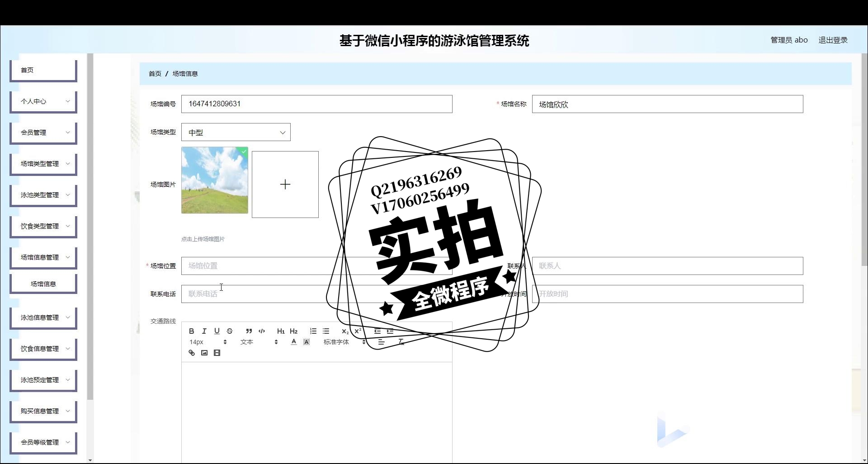Apply Heading 1 style

[281, 331]
